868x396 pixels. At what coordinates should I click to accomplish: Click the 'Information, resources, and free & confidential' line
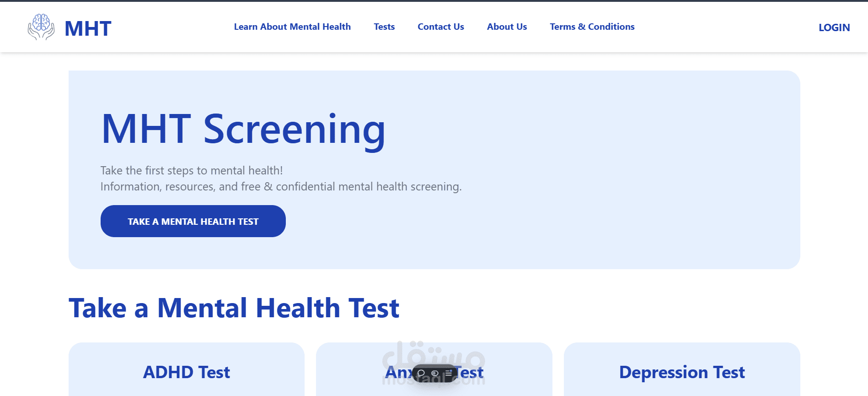tap(281, 186)
